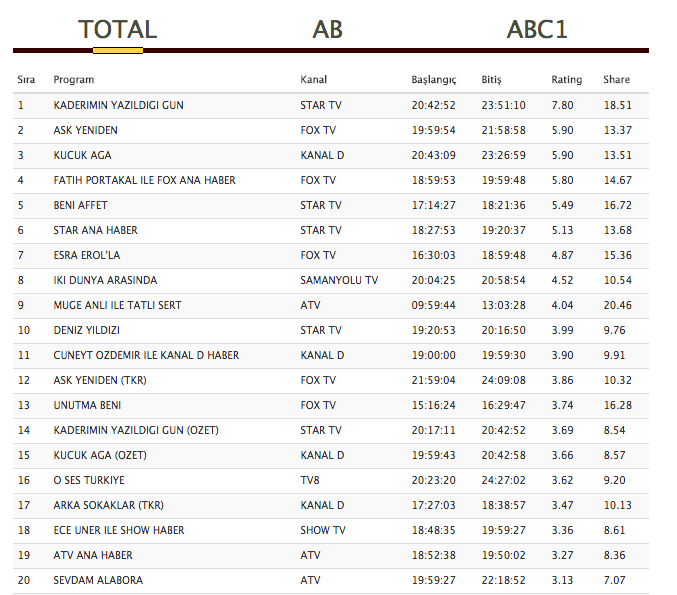Click the share value 7.07
The height and width of the screenshot is (595, 677).
614,581
